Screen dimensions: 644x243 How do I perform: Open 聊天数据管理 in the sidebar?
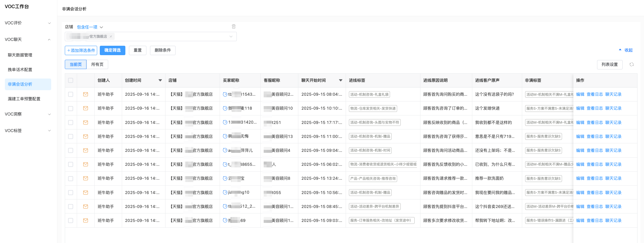pos(20,55)
